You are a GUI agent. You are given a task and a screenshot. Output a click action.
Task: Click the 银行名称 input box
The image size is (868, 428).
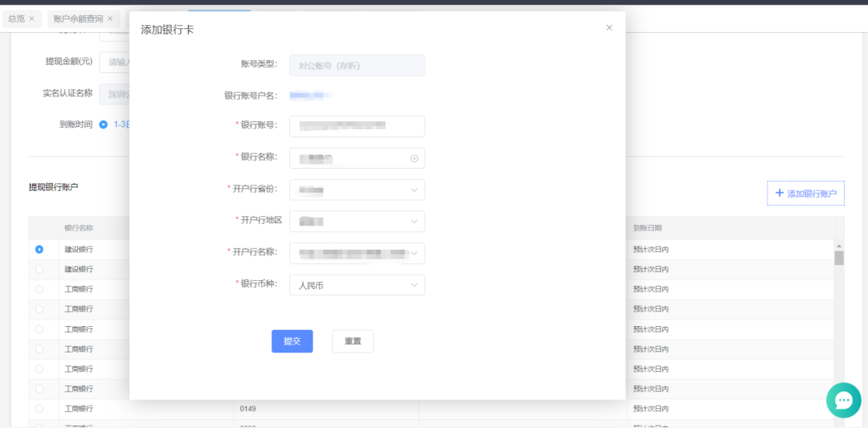(x=357, y=158)
